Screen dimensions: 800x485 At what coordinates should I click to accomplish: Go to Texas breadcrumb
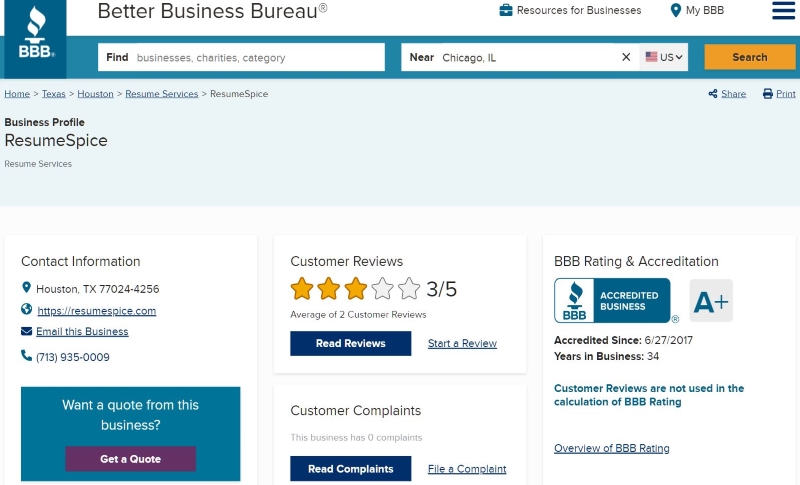(54, 94)
